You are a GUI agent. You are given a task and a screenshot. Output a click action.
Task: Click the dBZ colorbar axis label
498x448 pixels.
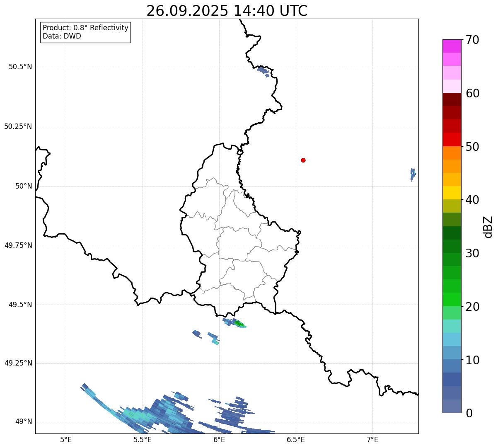(x=488, y=227)
